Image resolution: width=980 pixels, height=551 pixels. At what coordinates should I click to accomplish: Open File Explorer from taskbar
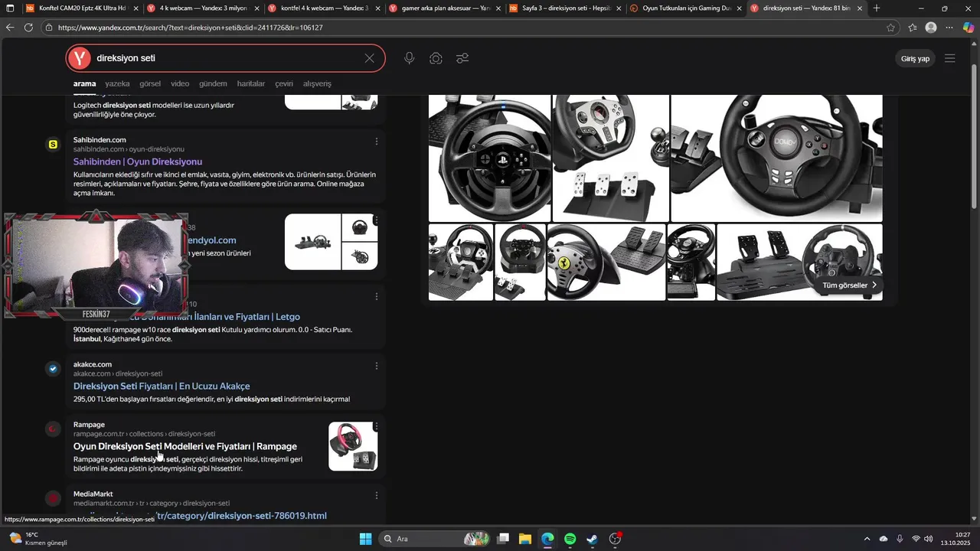(x=525, y=539)
